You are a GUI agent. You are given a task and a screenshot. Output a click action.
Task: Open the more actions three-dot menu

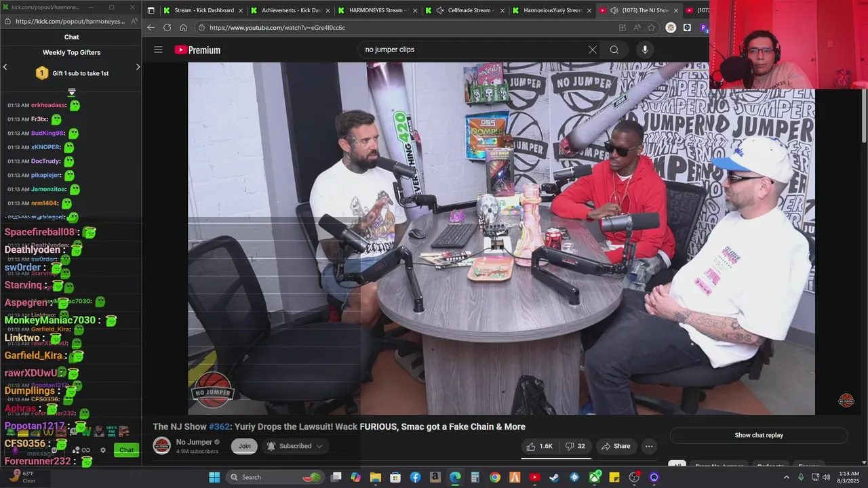[649, 446]
